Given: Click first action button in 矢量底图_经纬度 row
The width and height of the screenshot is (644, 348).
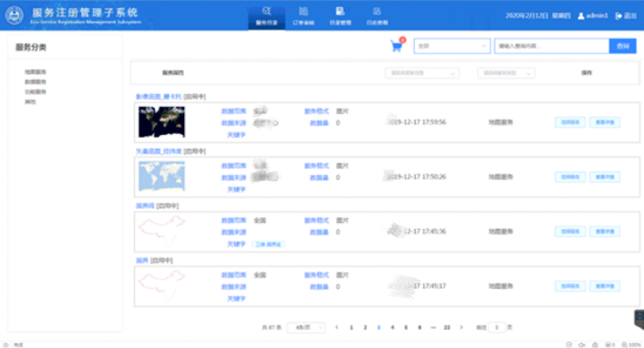Looking at the screenshot, I should [570, 177].
